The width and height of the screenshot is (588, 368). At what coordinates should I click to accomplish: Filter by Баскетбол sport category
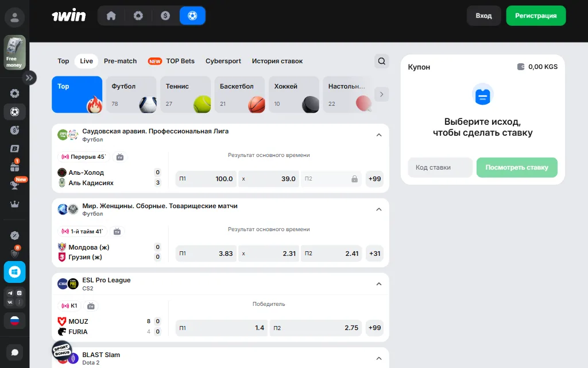(x=239, y=95)
